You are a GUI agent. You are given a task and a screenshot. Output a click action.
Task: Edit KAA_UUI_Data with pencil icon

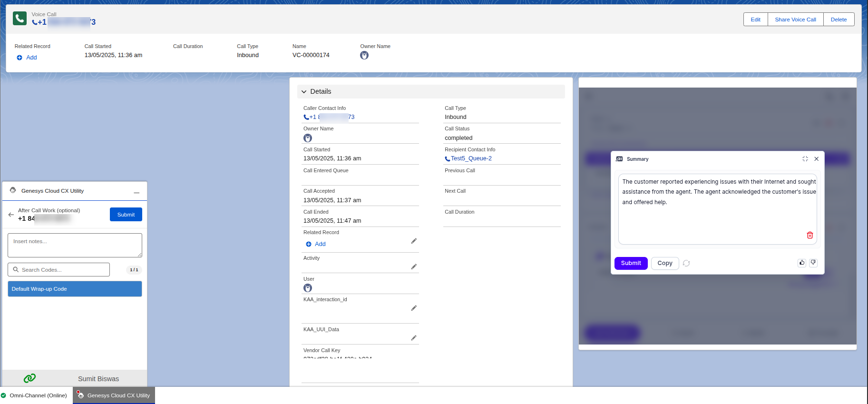414,338
